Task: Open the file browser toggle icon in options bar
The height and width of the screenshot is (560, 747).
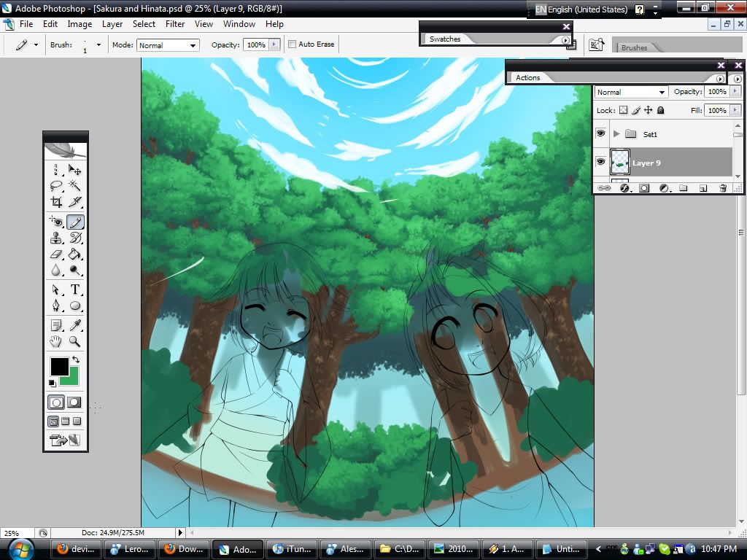Action: [x=596, y=44]
